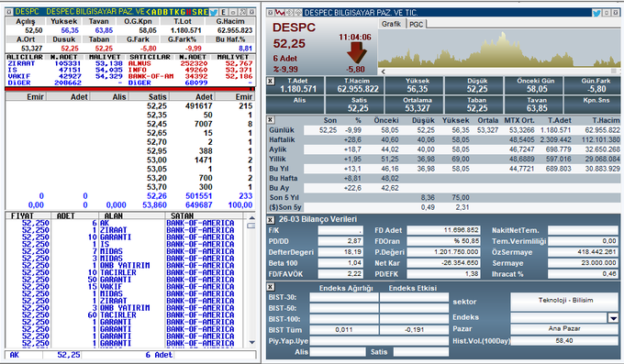
Task: Click the P.Değeri value 1.201.750.000
Action: pyautogui.click(x=444, y=252)
